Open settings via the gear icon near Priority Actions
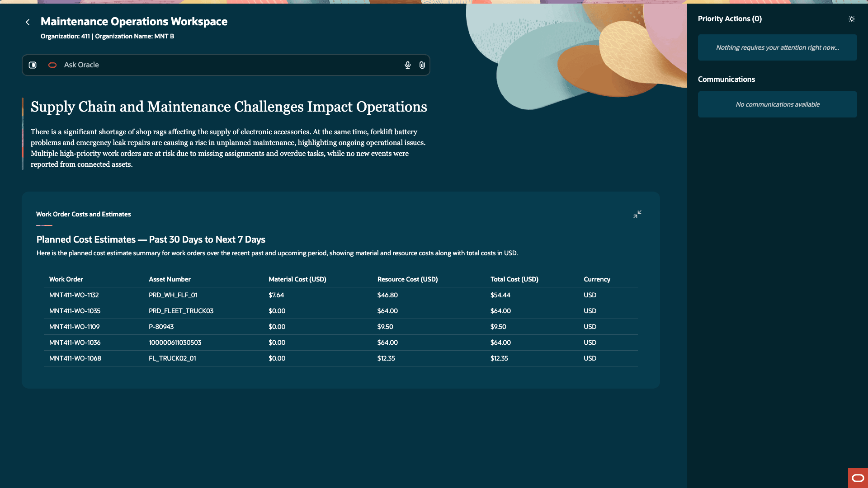 [852, 19]
